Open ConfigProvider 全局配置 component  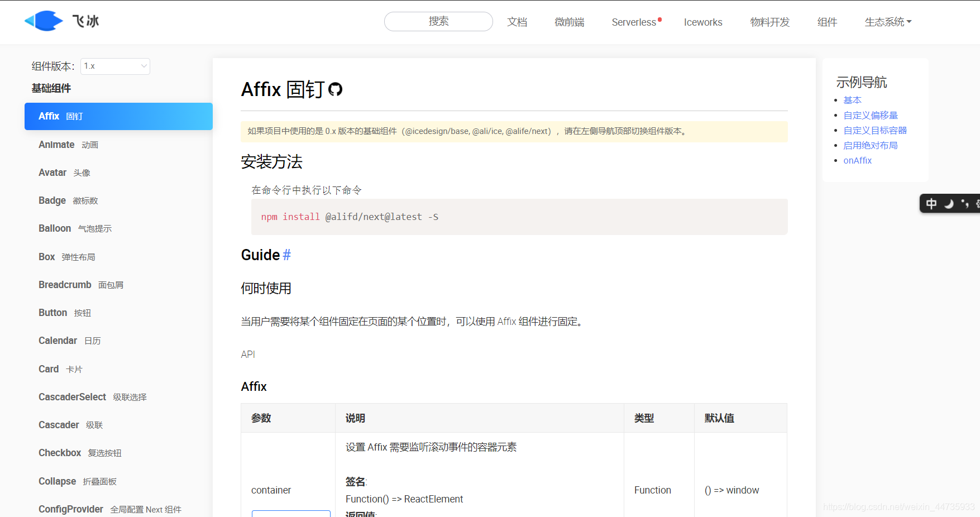coord(110,509)
